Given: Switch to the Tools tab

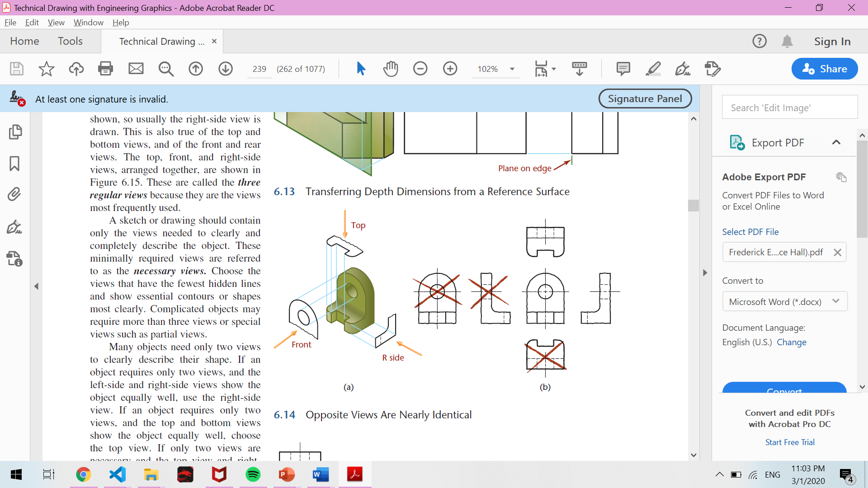Looking at the screenshot, I should tap(70, 41).
